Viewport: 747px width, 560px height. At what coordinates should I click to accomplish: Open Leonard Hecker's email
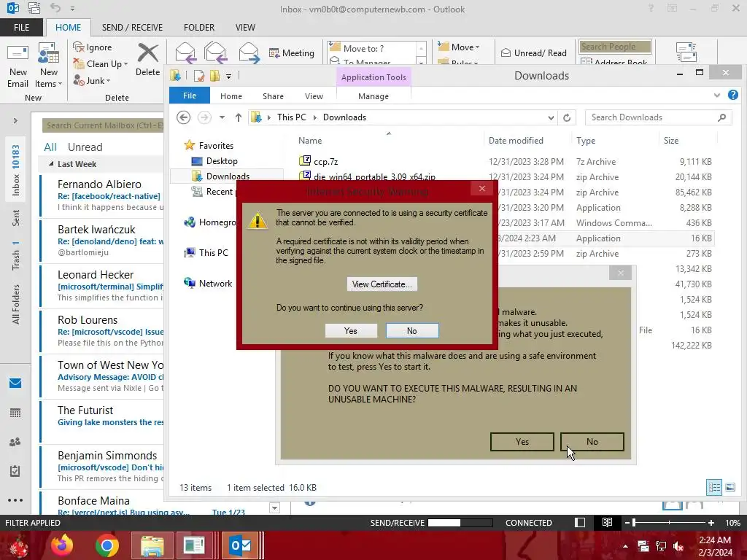[102, 286]
